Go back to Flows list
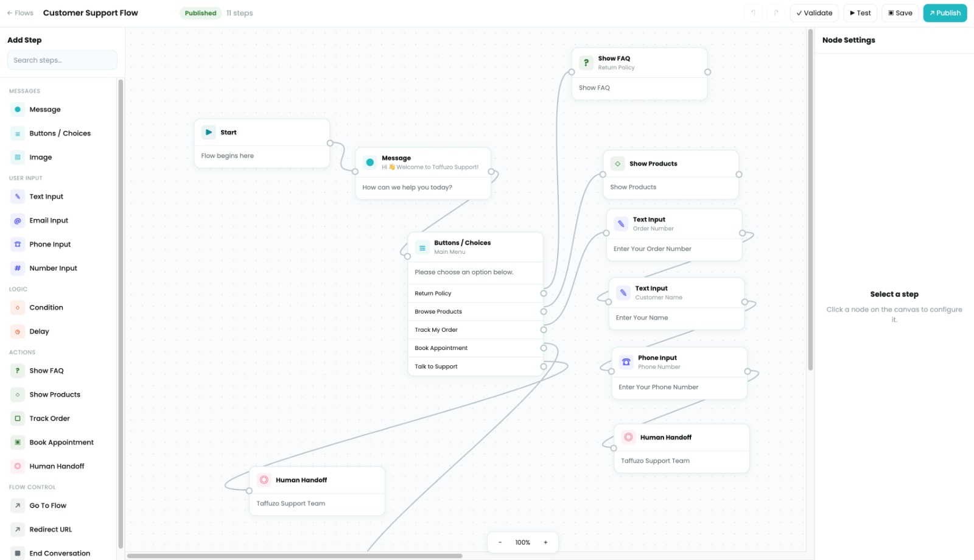Image resolution: width=974 pixels, height=560 pixels. coord(20,13)
